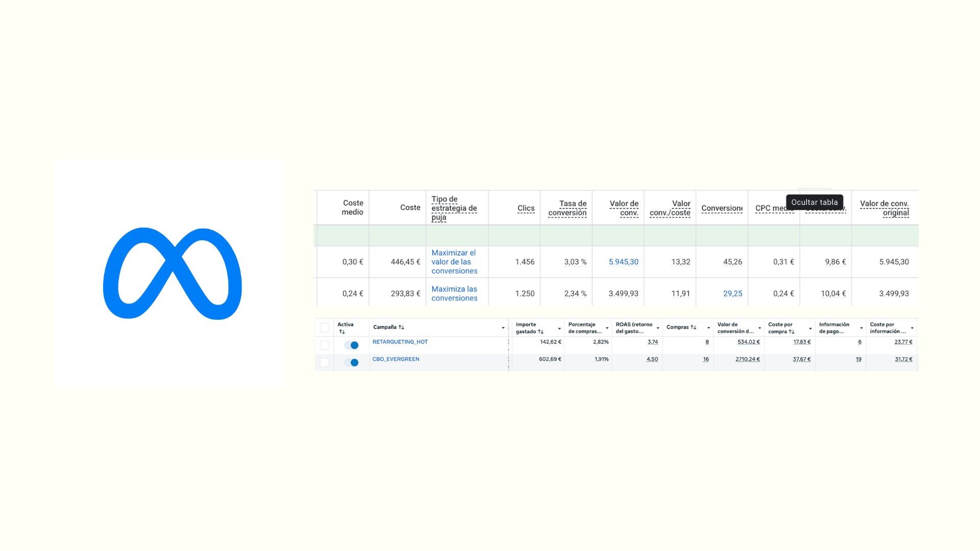Click sort arrows next to Campaña
Image resolution: width=980 pixels, height=551 pixels.
[401, 328]
